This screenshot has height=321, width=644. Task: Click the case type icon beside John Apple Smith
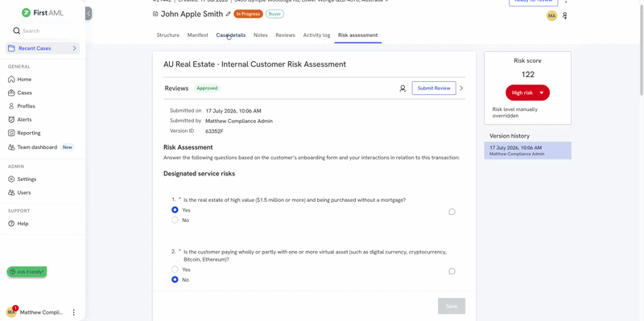pyautogui.click(x=155, y=14)
